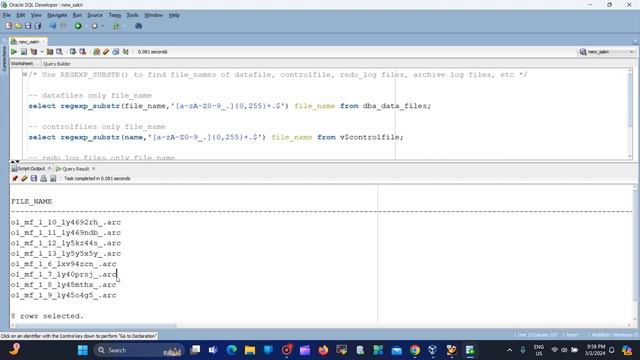The width and height of the screenshot is (640, 360).
Task: Click the Commit icon in worksheet toolbar
Action: click(73, 52)
